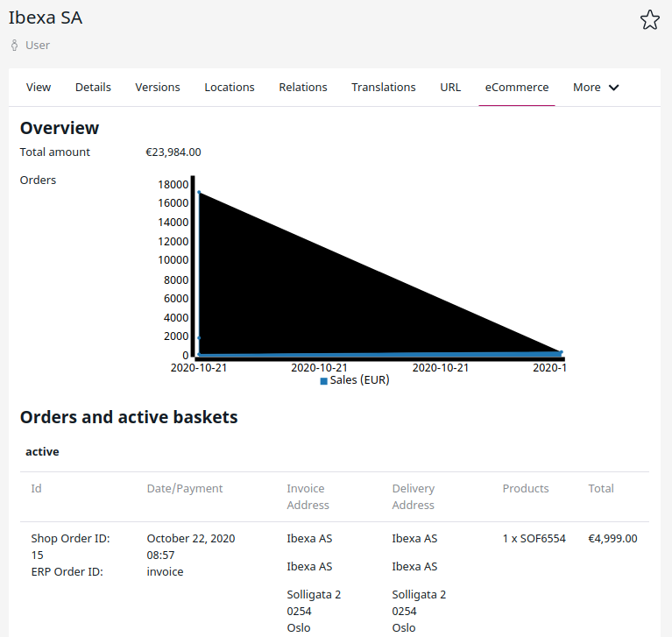Click the Sales (EUR) legend swatch
This screenshot has width=672, height=637.
pyautogui.click(x=324, y=381)
